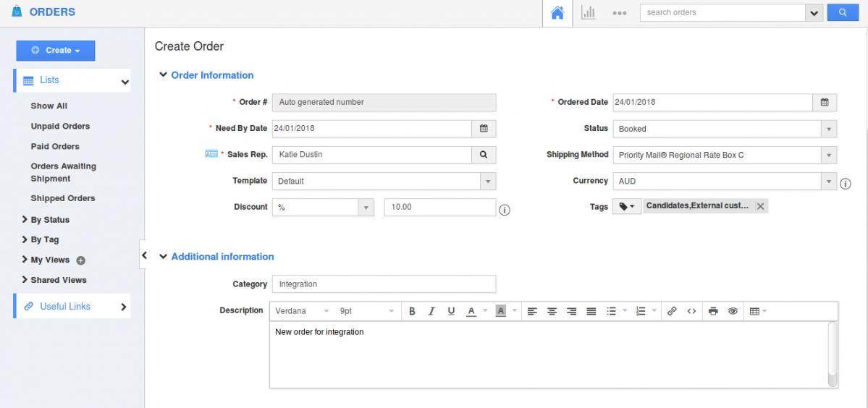The width and height of the screenshot is (868, 408).
Task: Click the discount value field 10.00
Action: coord(440,208)
